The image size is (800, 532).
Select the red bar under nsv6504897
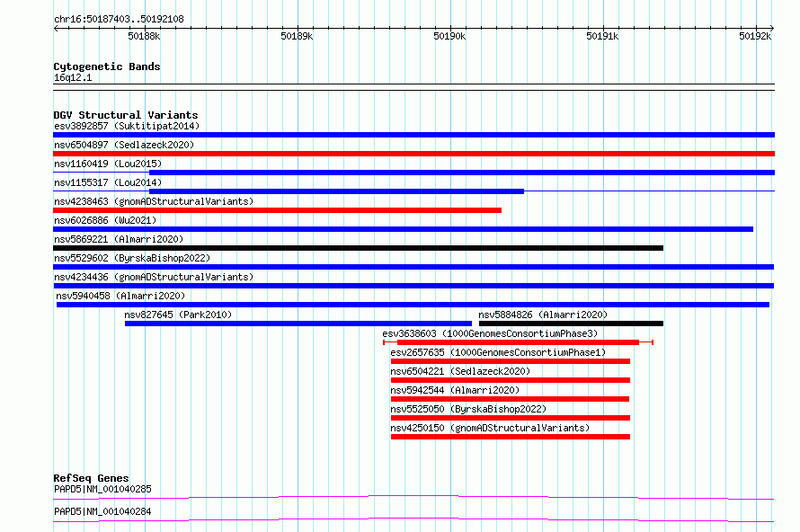pos(413,154)
